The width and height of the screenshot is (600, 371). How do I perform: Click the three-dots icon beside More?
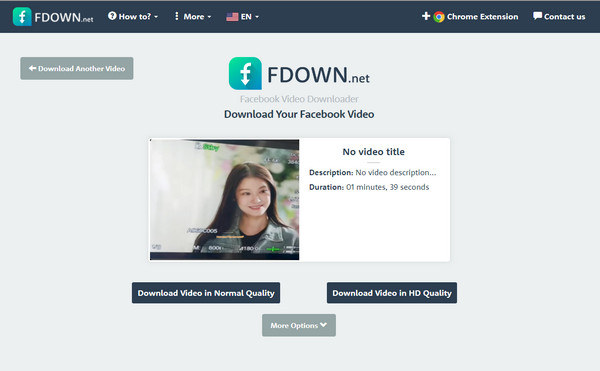(x=176, y=16)
